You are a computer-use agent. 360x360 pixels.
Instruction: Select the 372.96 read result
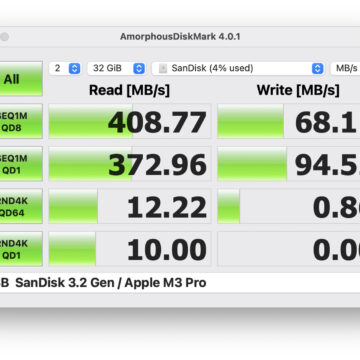coord(130,164)
